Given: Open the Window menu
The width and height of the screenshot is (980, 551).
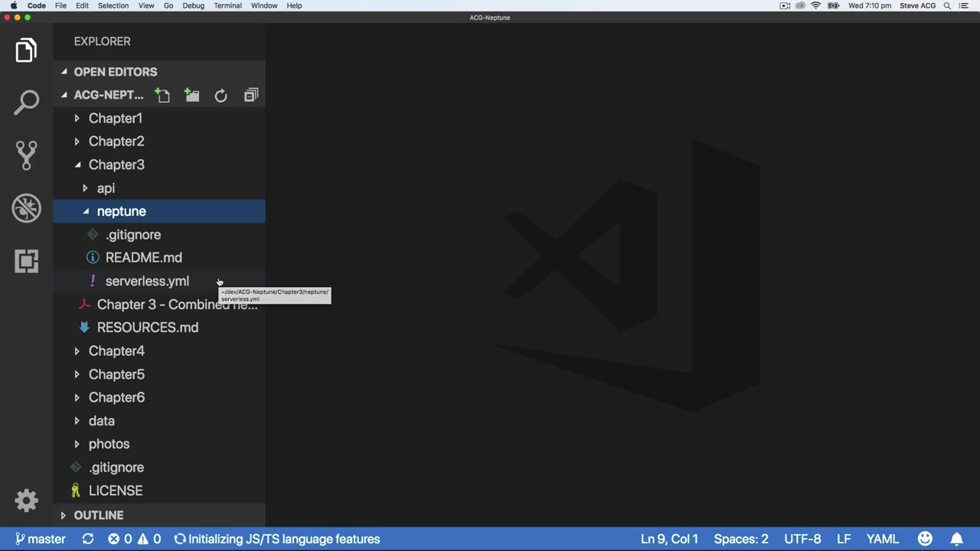Looking at the screenshot, I should coord(264,5).
